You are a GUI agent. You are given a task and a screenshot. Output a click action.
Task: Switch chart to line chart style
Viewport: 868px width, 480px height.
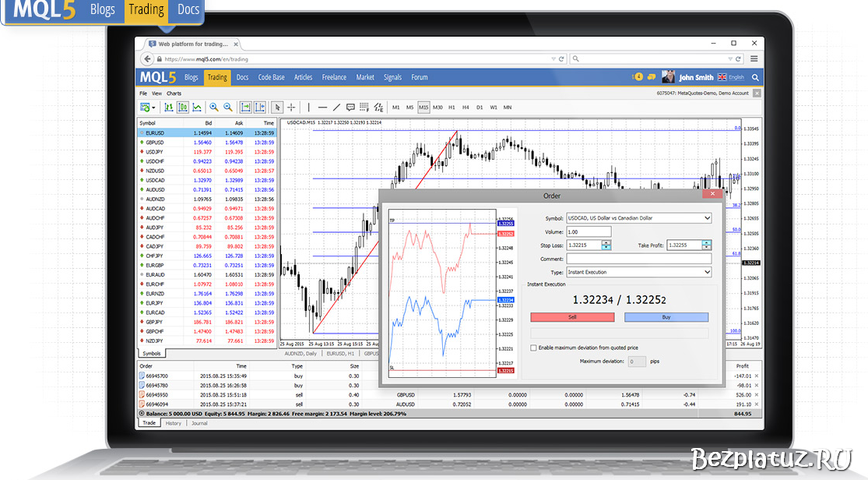[196, 108]
